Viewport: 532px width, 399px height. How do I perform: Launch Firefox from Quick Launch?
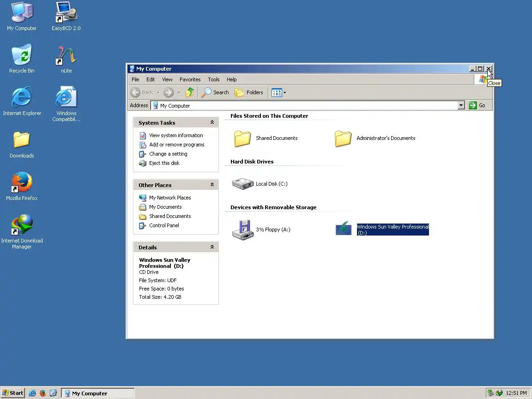[x=43, y=393]
